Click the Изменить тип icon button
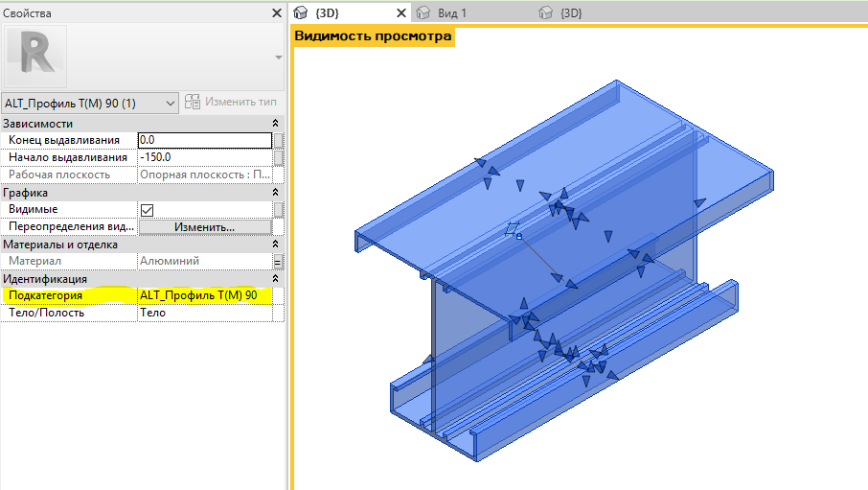 click(x=193, y=103)
